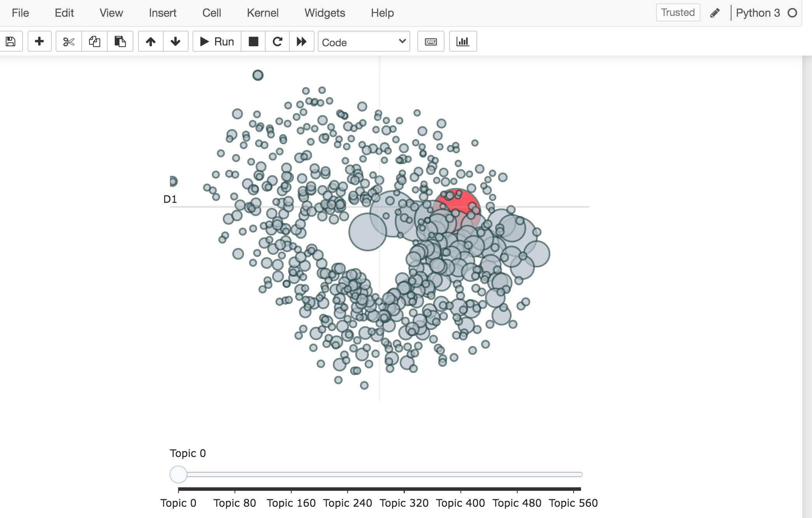Open the Kernel menu

(263, 12)
